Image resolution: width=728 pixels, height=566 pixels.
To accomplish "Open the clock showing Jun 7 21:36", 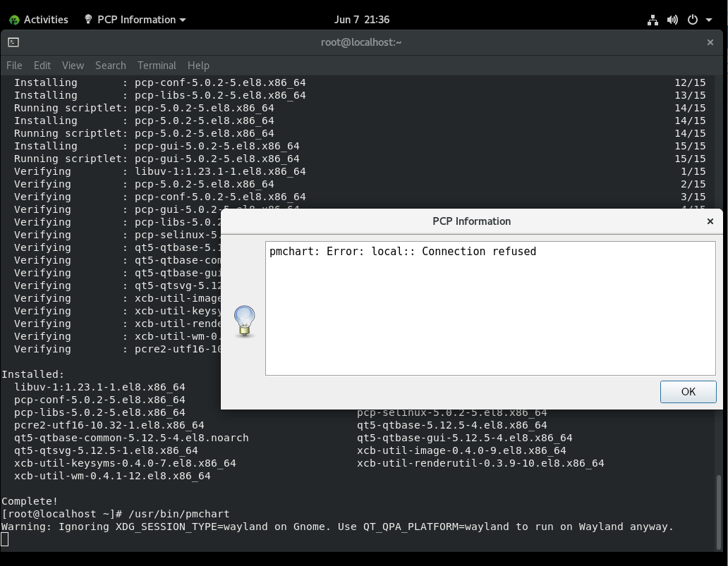I will (x=363, y=20).
